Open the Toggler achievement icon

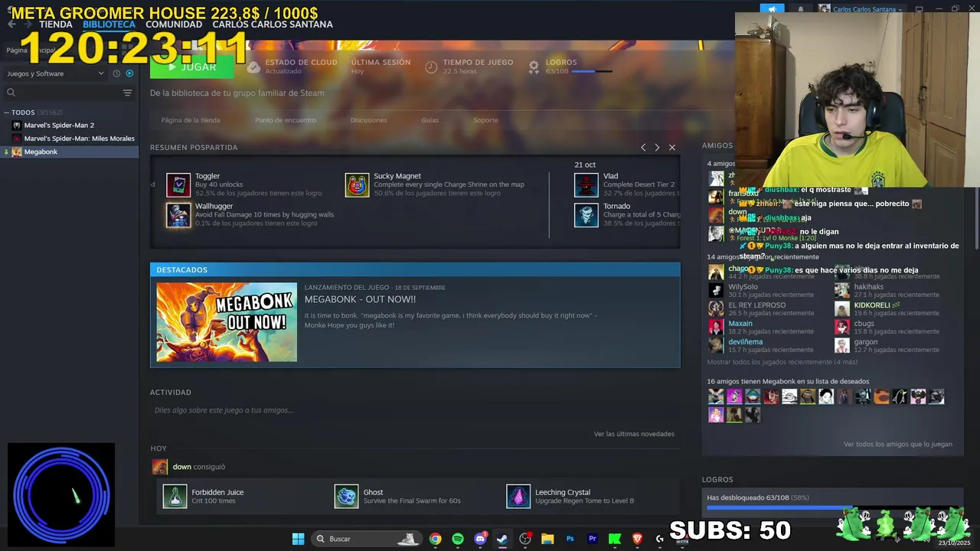click(178, 184)
